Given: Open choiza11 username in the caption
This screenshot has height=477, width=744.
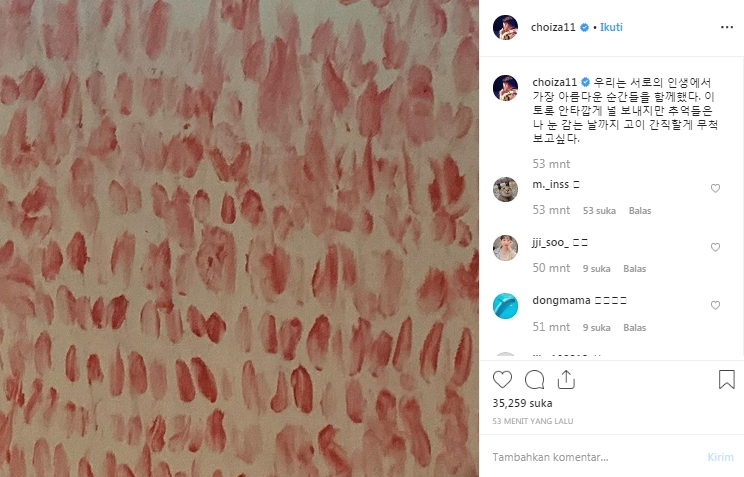Looking at the screenshot, I should tap(554, 82).
